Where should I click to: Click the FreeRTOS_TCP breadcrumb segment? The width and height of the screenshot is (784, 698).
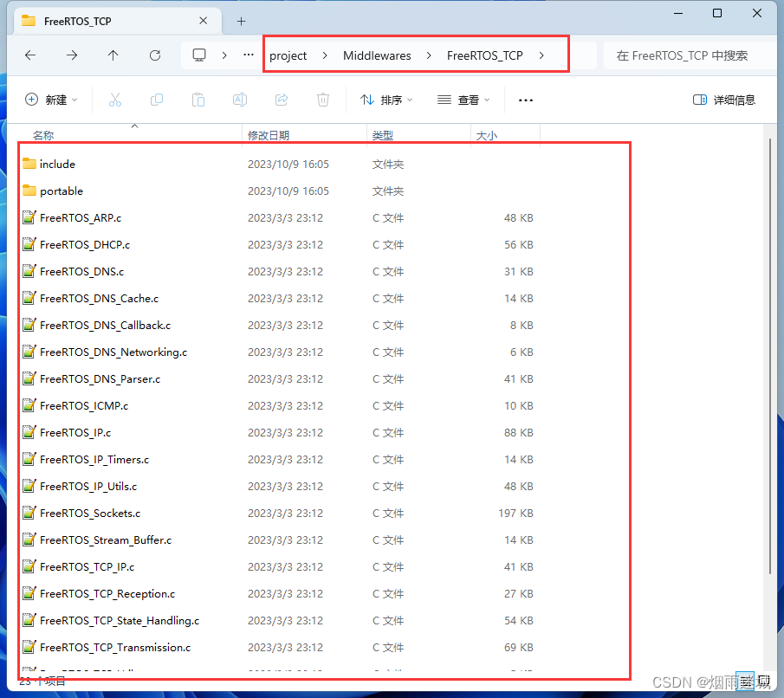coord(485,55)
